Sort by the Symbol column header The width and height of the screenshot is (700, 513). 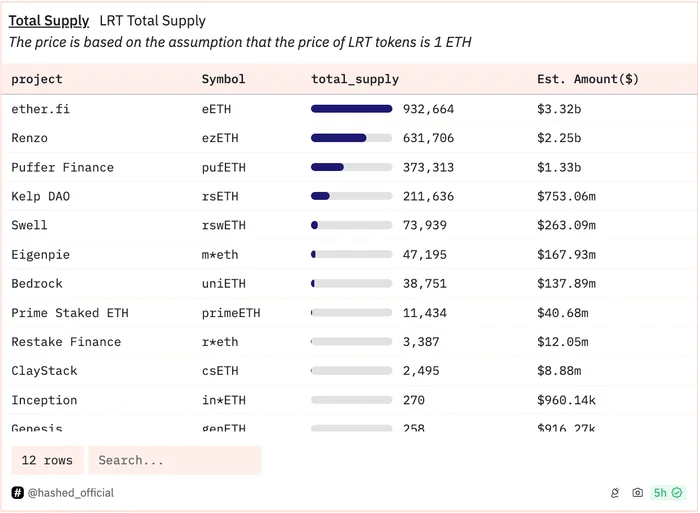click(223, 79)
